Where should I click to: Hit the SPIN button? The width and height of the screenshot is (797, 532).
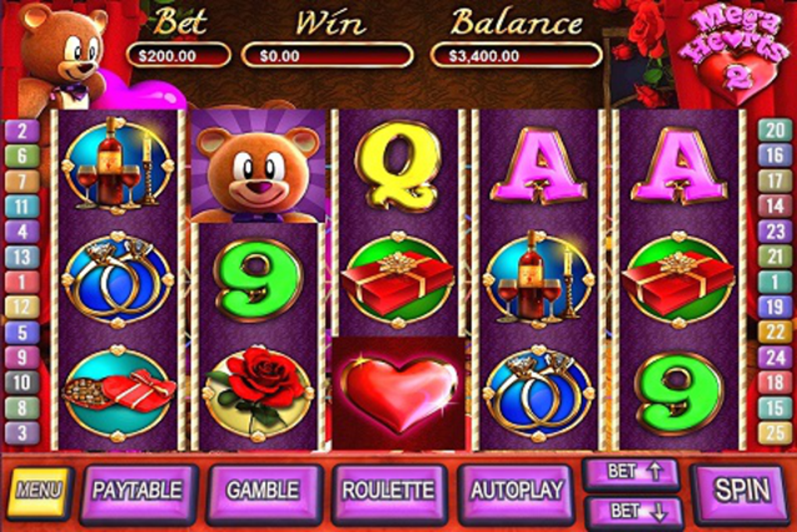point(741,491)
